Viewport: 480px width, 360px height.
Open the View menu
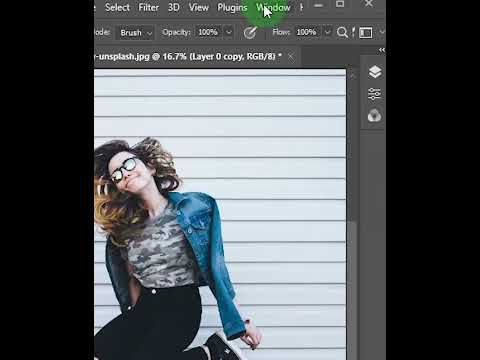[198, 7]
